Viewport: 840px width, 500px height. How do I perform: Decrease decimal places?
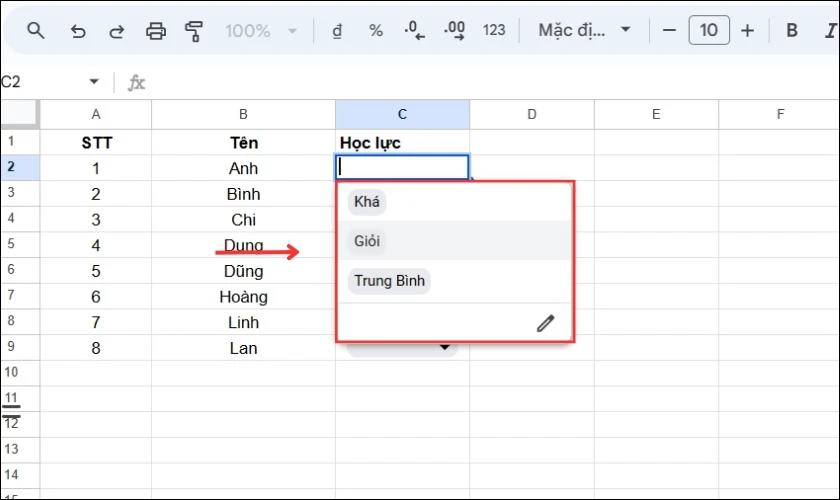pos(415,30)
